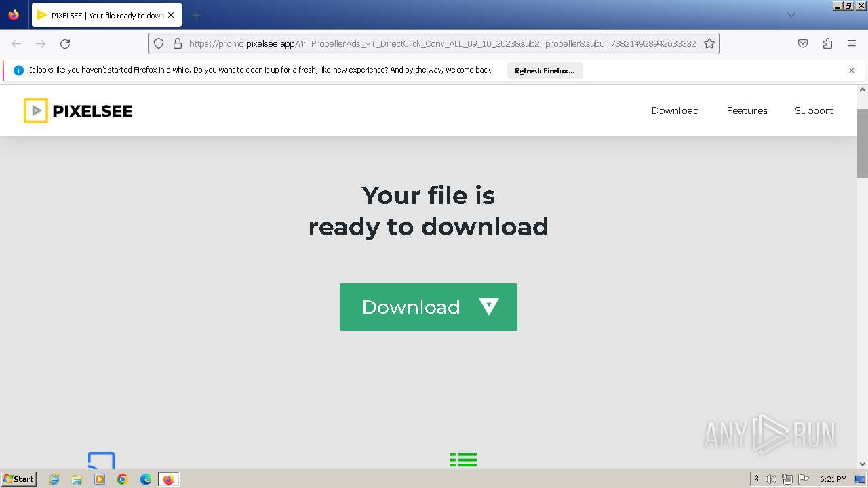
Task: Minimize the Firefox window
Action: (x=837, y=5)
